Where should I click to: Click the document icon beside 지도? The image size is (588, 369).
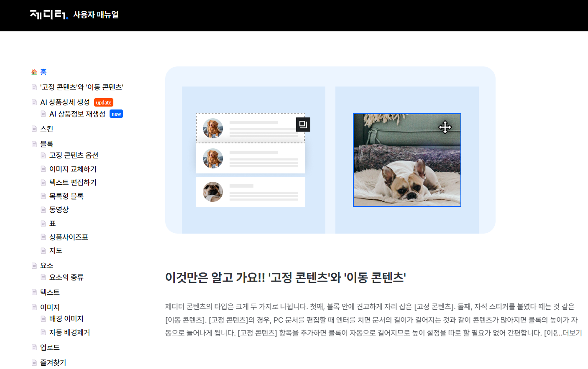tap(43, 250)
